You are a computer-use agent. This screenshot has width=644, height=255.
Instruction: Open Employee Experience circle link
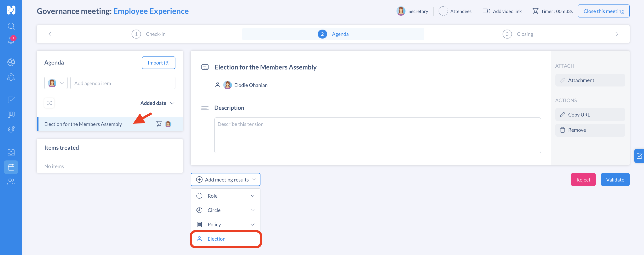(x=151, y=11)
